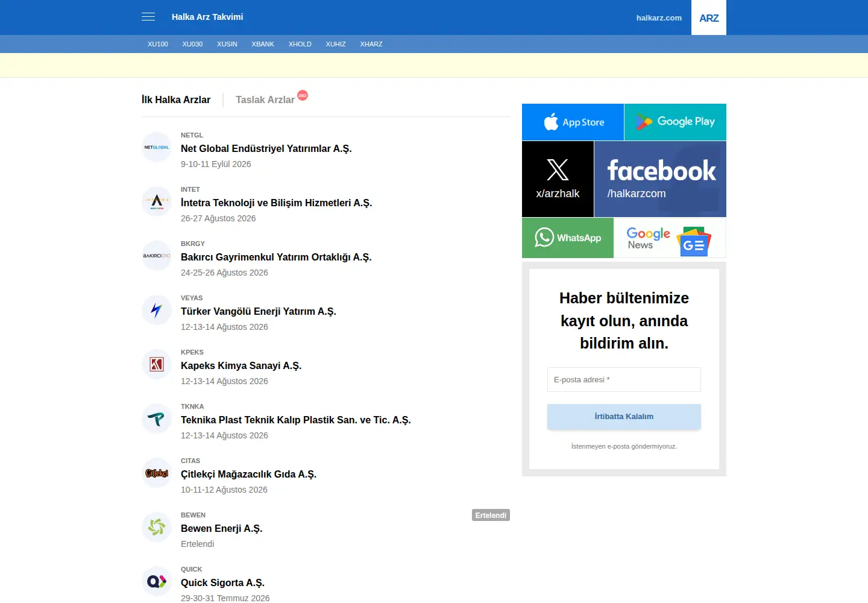The width and height of the screenshot is (868, 603).
Task: Click the VEYAS ticker code
Action: point(192,298)
